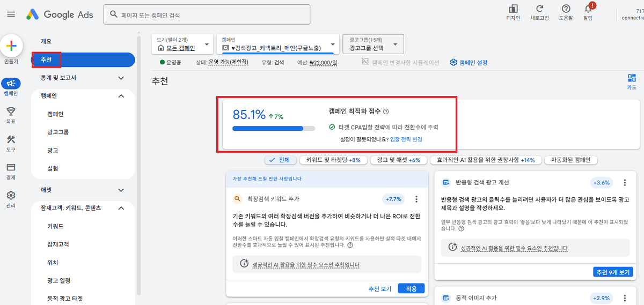Click help icon after 표시된 추천입니다 text
The image size is (644, 305).
coord(350,245)
